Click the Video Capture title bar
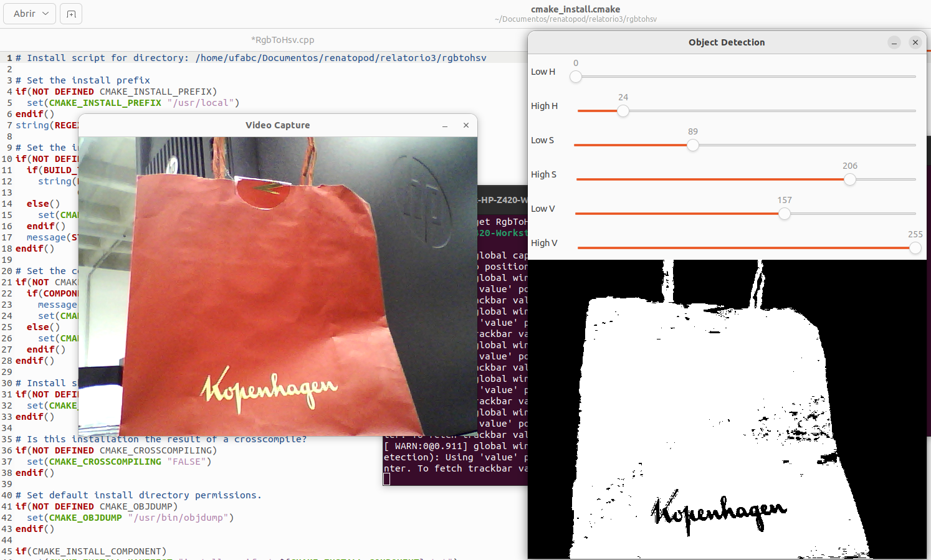The width and height of the screenshot is (931, 560). coord(277,125)
